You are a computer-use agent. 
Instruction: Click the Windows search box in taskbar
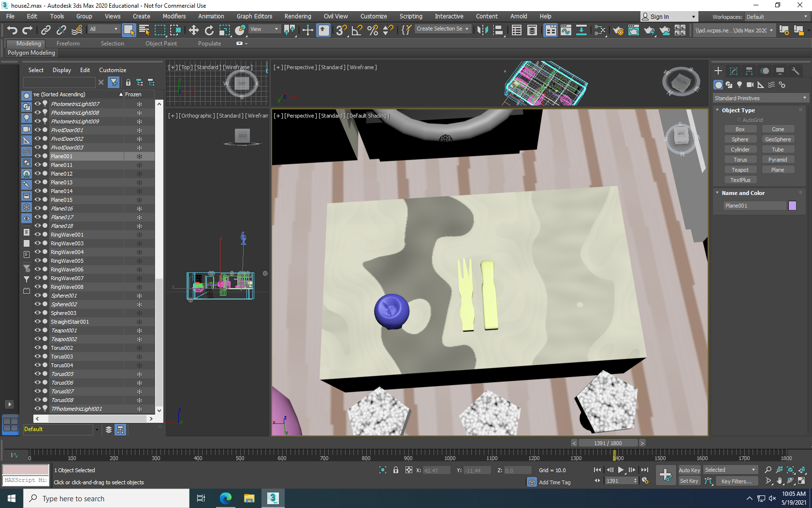point(106,498)
